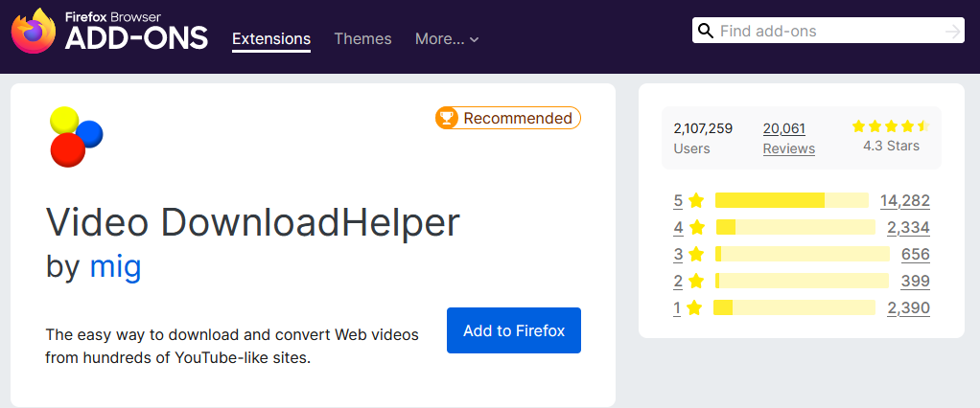Click the 4.3 Stars label
Screen dimensions: 980x408
891,146
